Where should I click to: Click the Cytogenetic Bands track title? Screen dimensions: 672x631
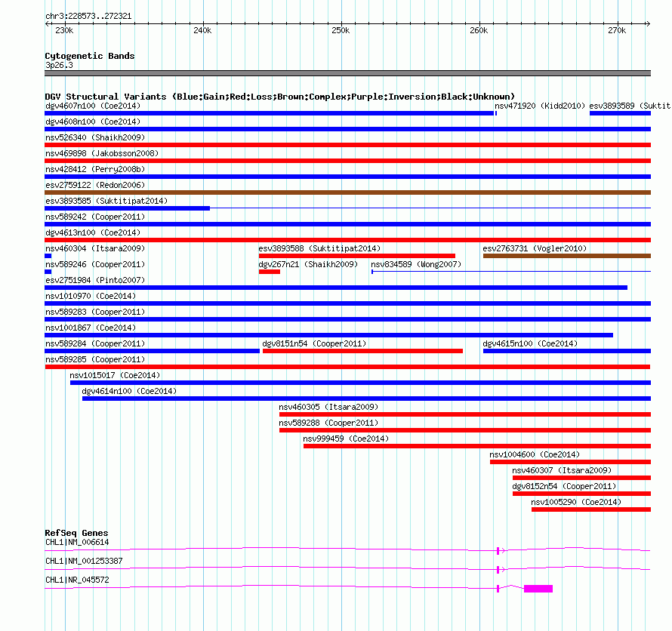point(90,56)
